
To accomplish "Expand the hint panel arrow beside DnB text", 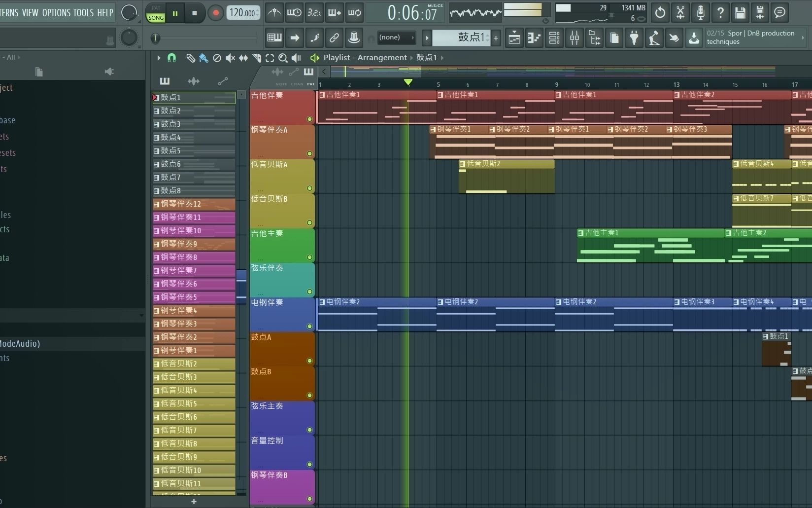I will tap(803, 37).
